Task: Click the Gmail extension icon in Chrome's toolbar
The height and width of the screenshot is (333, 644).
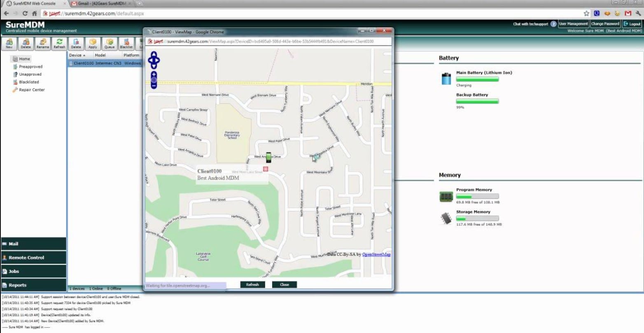Action: (628, 14)
